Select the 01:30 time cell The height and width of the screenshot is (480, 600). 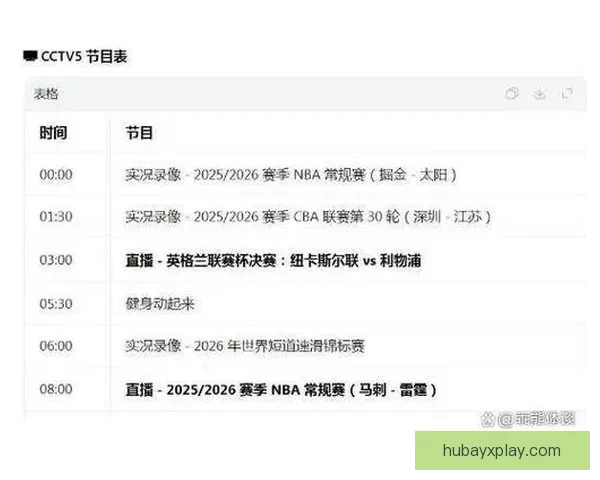(x=56, y=217)
